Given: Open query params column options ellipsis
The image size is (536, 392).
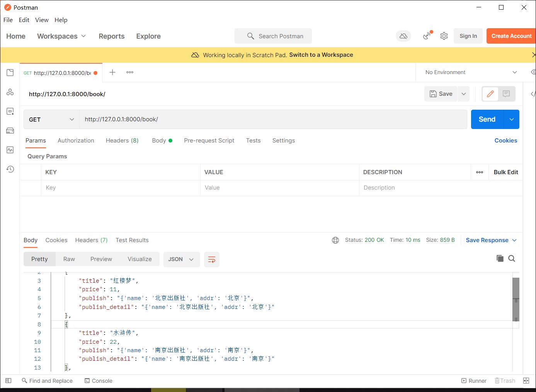Looking at the screenshot, I should coord(480,172).
